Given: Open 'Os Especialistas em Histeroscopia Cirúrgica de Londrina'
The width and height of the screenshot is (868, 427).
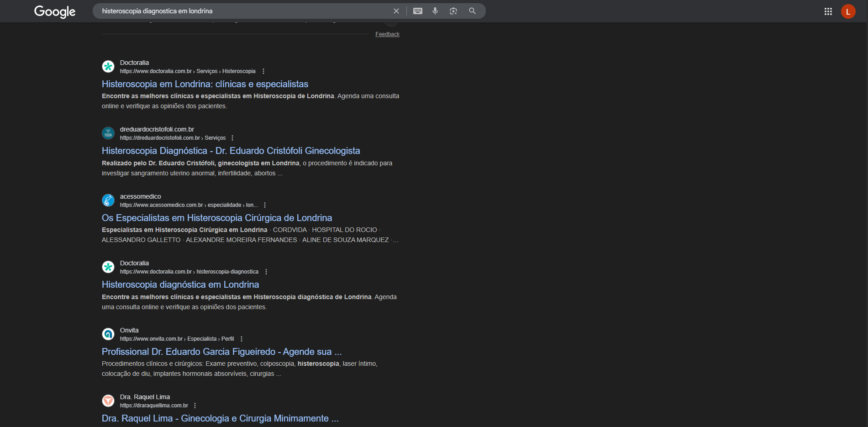Looking at the screenshot, I should pos(217,218).
